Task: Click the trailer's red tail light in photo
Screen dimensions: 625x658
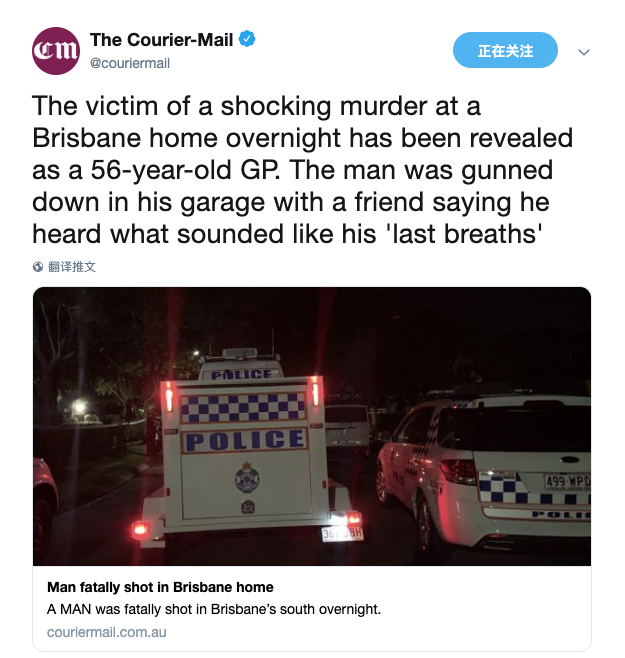Action: [140, 529]
